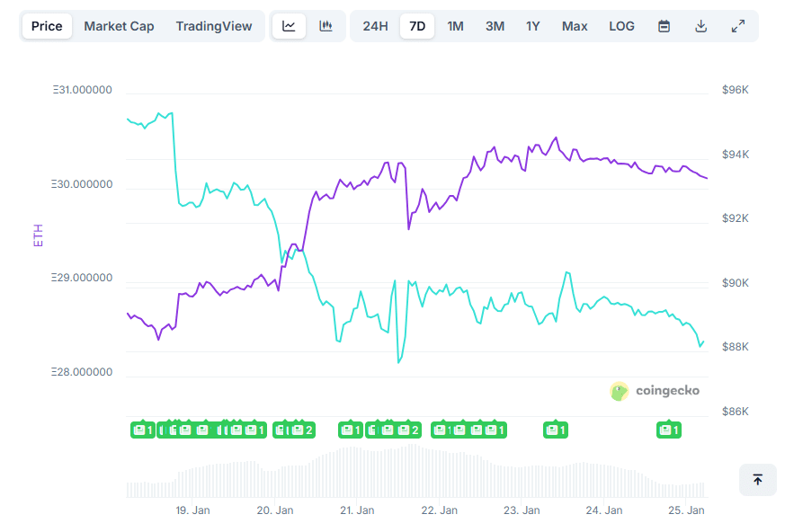Screen dimensions: 785x532
Task: Expand the chart to fullscreen
Action: tap(738, 26)
